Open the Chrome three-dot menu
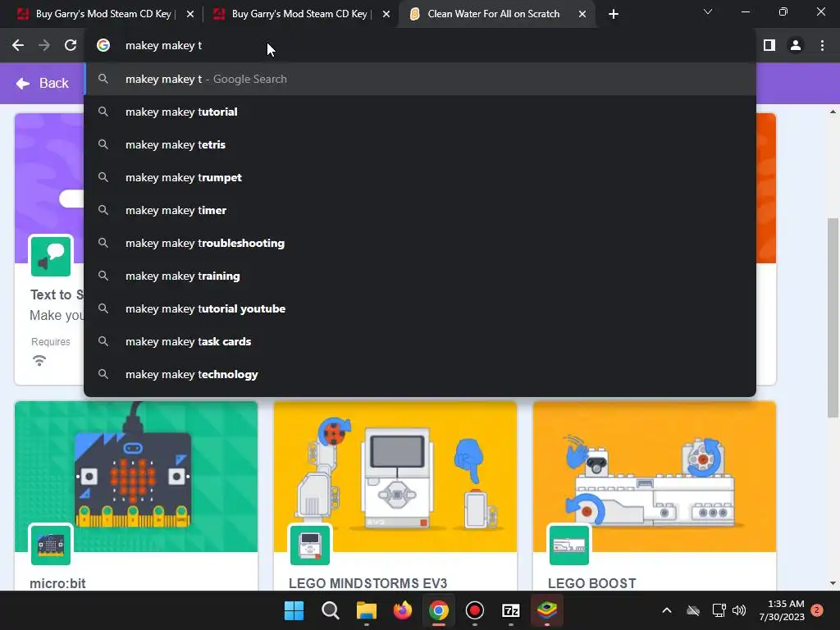 (822, 46)
